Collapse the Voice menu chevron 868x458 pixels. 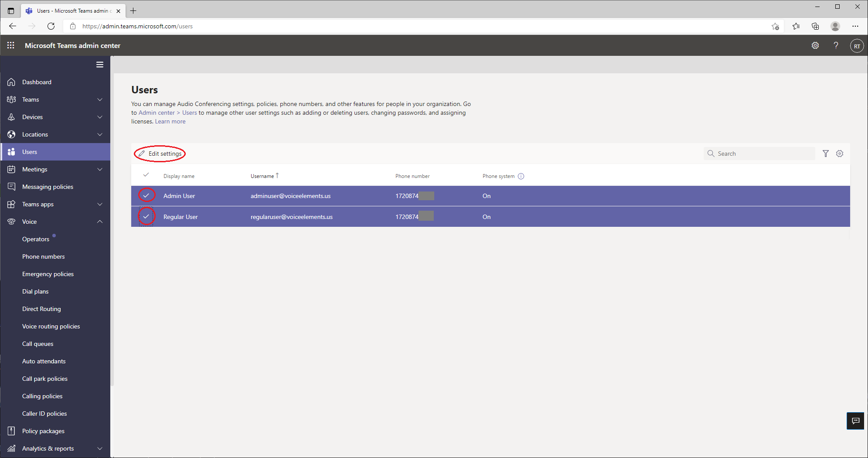click(x=100, y=222)
